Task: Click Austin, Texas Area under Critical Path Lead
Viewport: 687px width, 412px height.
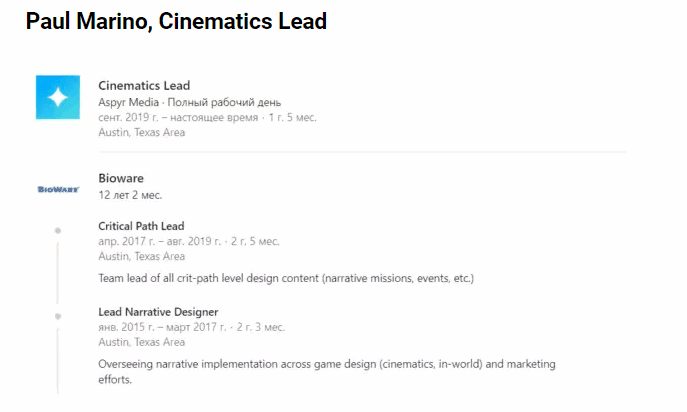Action: [141, 256]
